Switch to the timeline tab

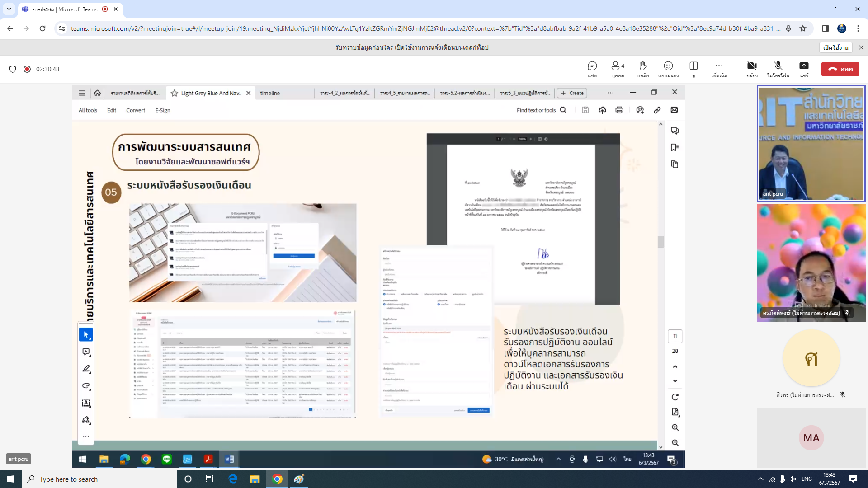tap(270, 93)
